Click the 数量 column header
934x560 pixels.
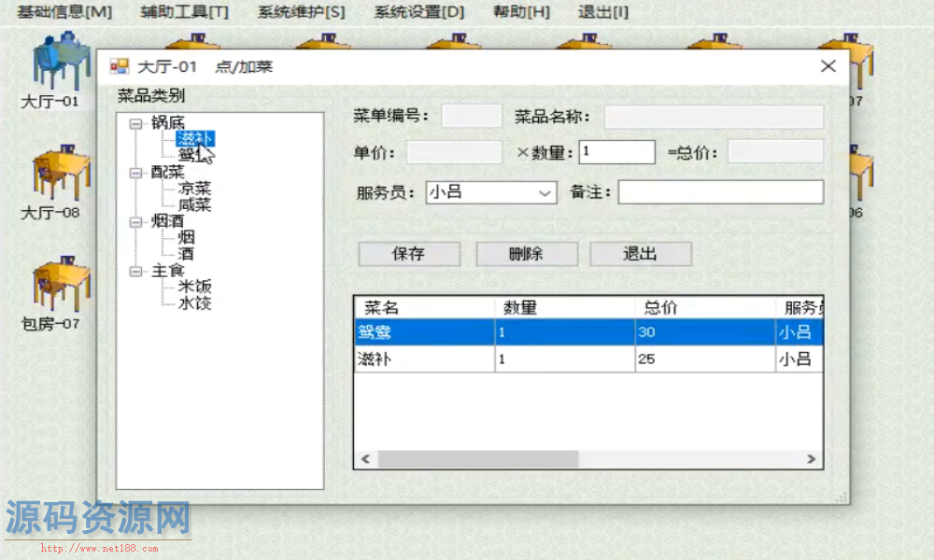coord(565,308)
